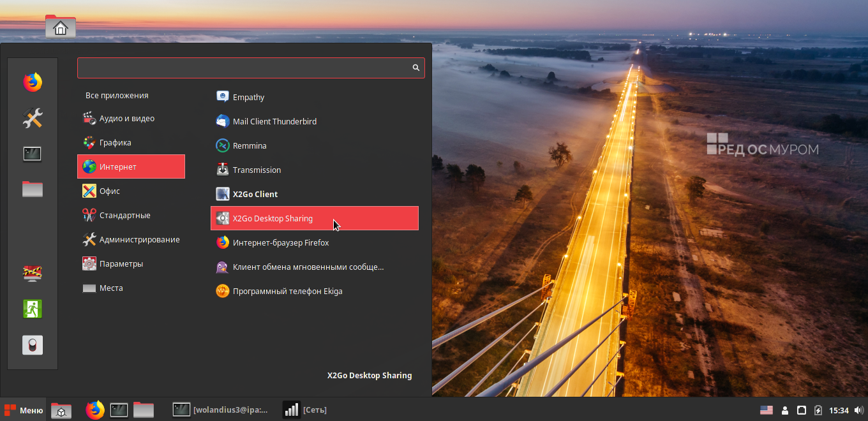
Task: Click the green logout icon
Action: pyautogui.click(x=33, y=309)
